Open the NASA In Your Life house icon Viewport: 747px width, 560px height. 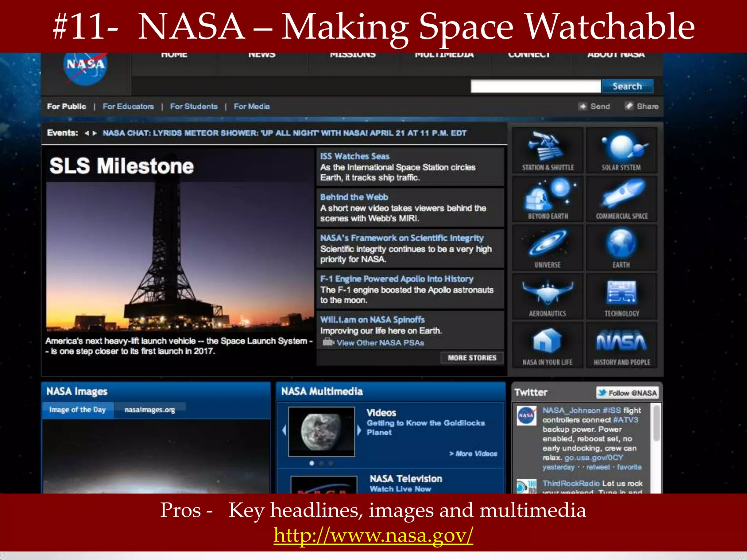pyautogui.click(x=547, y=345)
